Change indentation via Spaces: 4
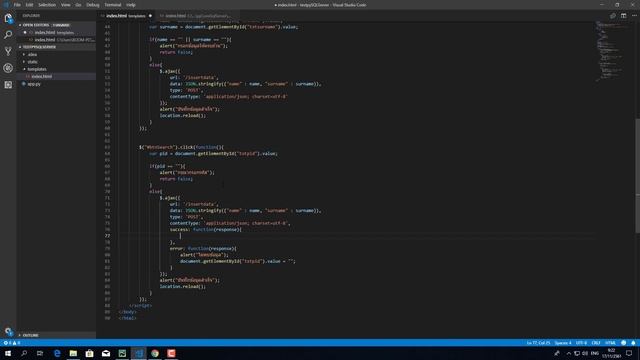The width and height of the screenshot is (640, 360). pyautogui.click(x=563, y=343)
